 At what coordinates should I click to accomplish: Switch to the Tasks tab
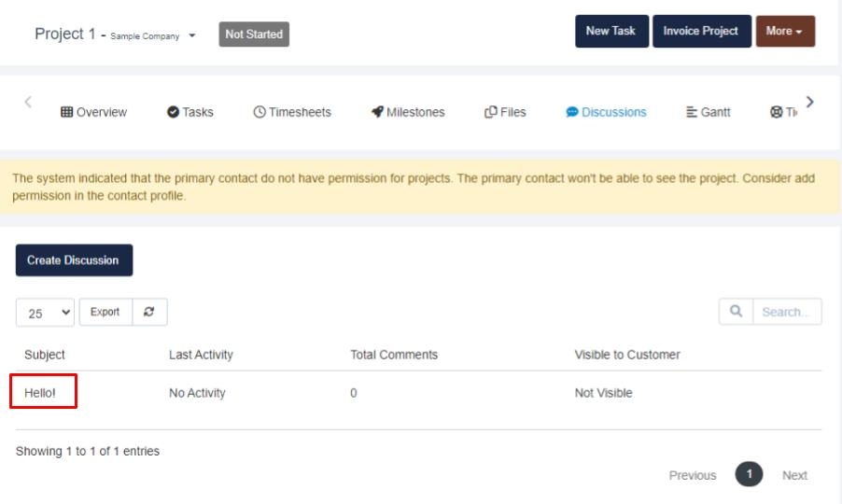190,112
